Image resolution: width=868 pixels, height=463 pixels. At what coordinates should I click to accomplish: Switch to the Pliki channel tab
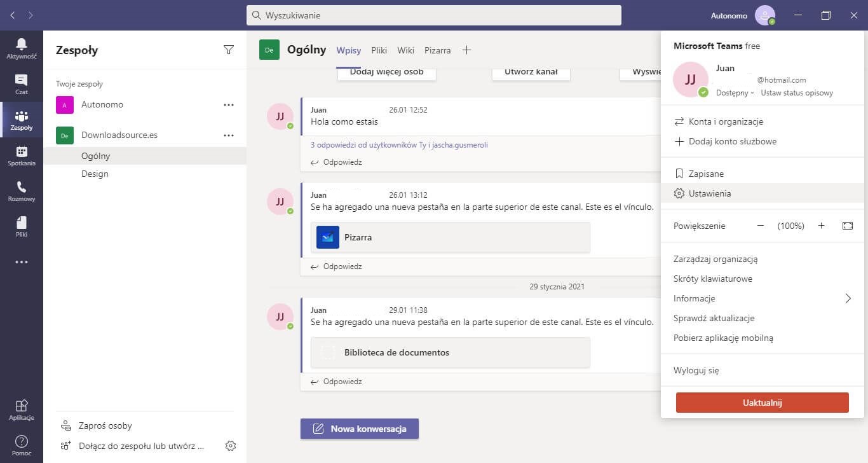pos(379,50)
